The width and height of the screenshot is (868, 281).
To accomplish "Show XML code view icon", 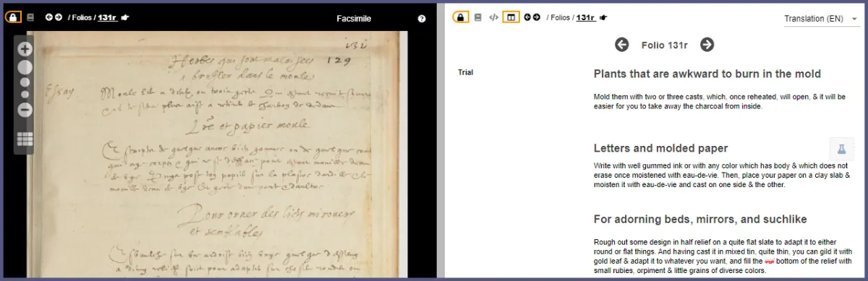I will (493, 17).
